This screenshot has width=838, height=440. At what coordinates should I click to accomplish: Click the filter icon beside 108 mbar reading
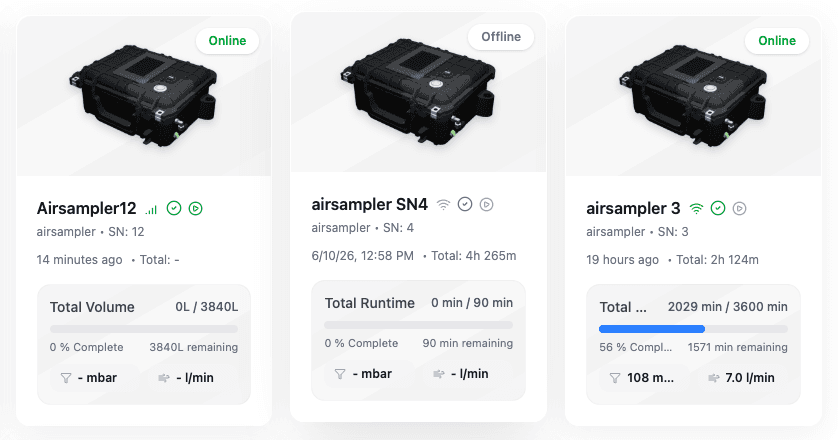click(615, 378)
